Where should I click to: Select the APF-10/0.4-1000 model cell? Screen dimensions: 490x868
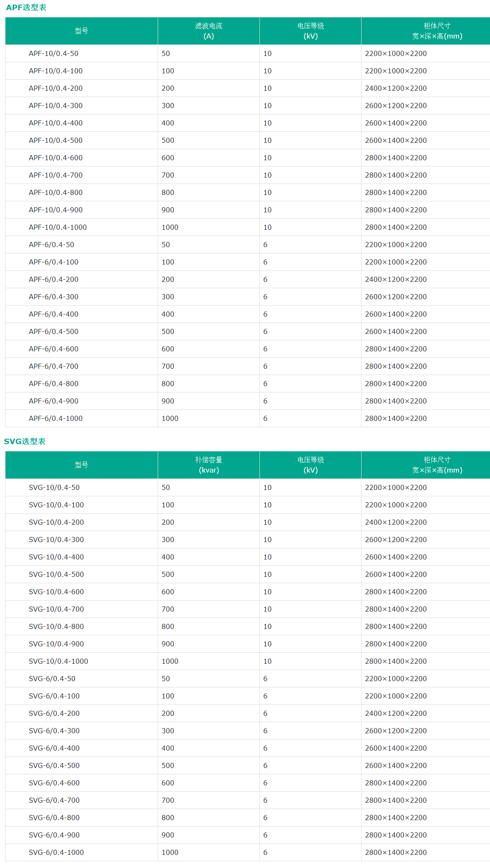point(58,227)
